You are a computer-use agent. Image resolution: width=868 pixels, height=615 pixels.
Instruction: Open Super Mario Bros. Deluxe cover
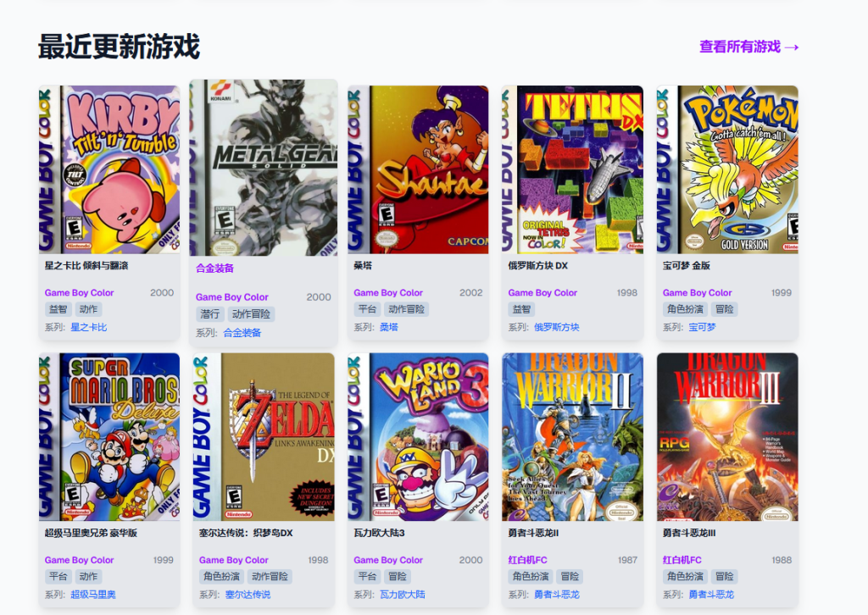(x=109, y=437)
